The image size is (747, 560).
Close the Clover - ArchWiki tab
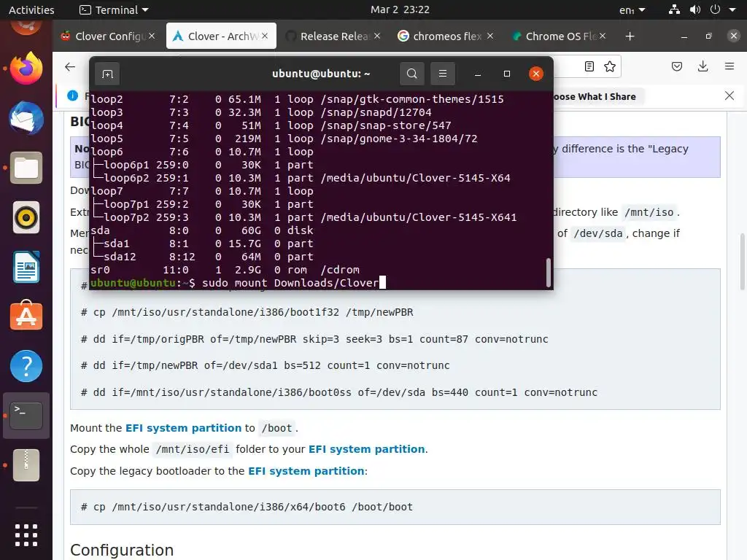pyautogui.click(x=265, y=36)
